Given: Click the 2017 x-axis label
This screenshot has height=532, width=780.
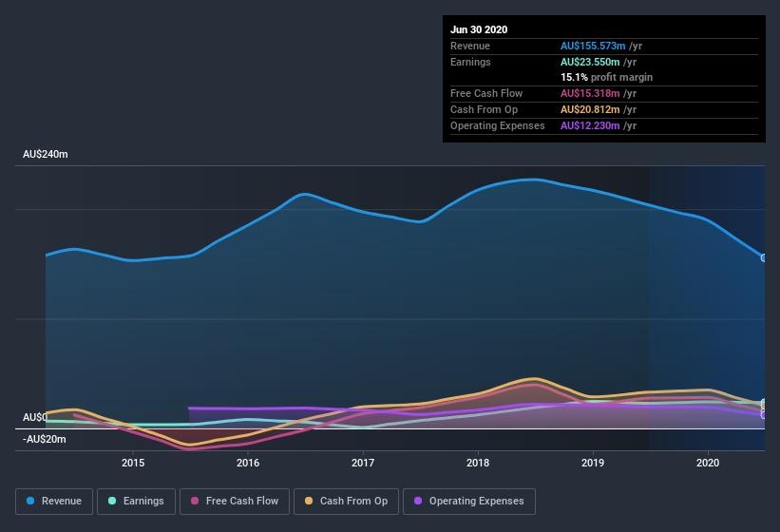Looking at the screenshot, I should [x=363, y=463].
